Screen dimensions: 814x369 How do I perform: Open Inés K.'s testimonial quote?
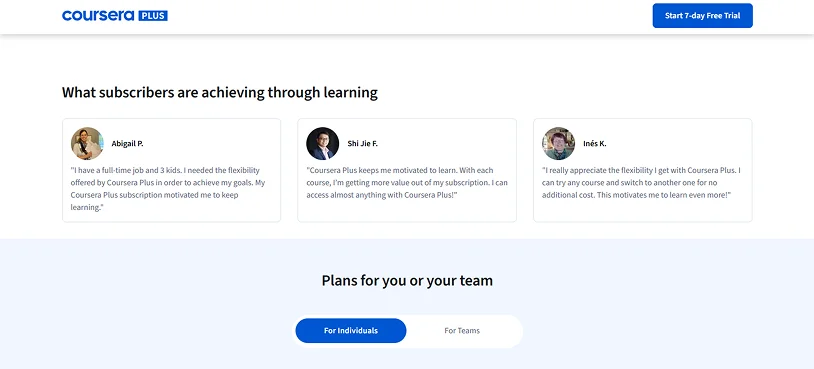click(642, 183)
